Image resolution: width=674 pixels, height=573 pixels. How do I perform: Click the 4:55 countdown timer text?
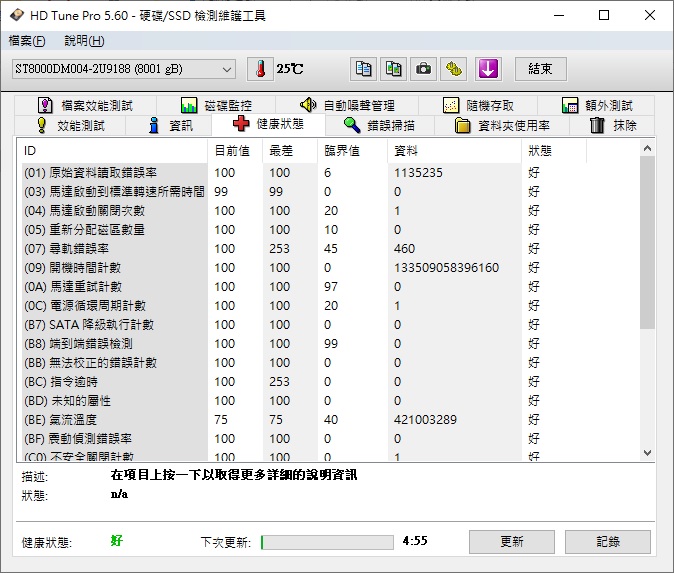[415, 541]
